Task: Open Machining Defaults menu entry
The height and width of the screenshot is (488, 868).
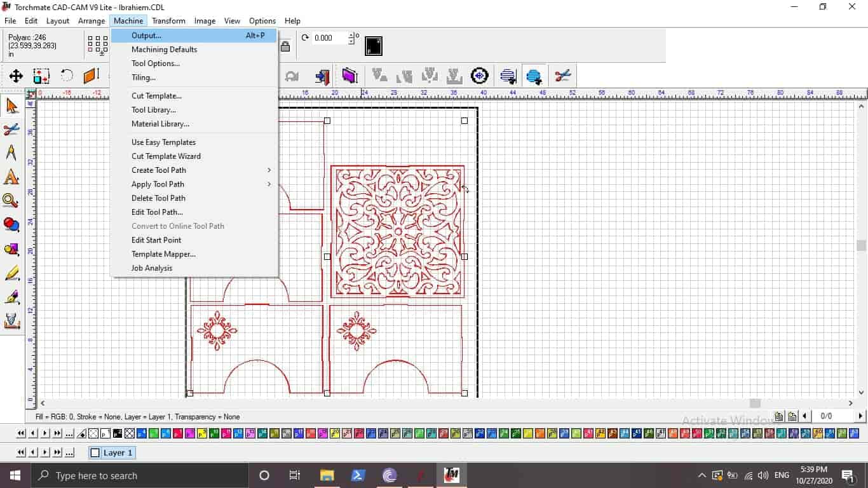Action: click(x=194, y=50)
